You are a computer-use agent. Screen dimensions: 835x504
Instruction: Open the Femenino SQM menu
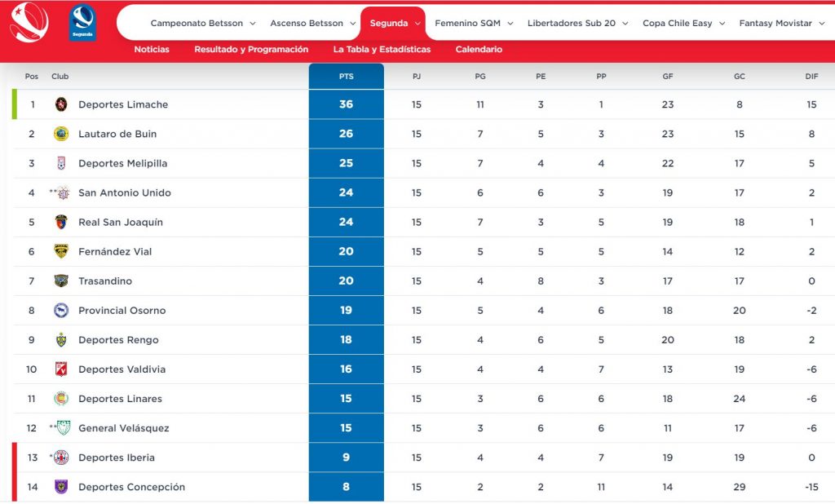pos(467,24)
